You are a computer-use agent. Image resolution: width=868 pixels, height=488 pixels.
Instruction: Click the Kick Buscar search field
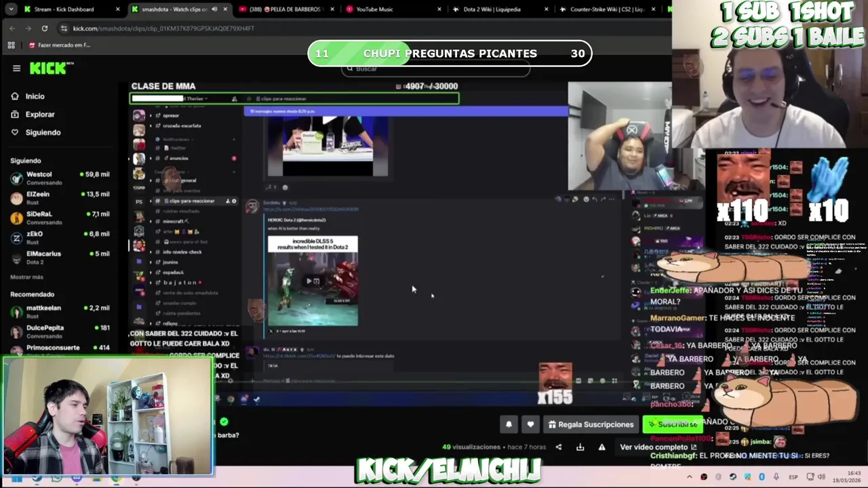tap(435, 68)
